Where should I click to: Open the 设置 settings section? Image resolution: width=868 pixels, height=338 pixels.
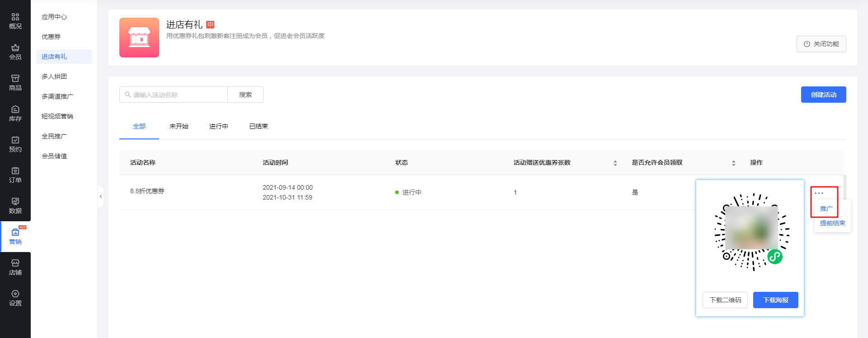(15, 298)
